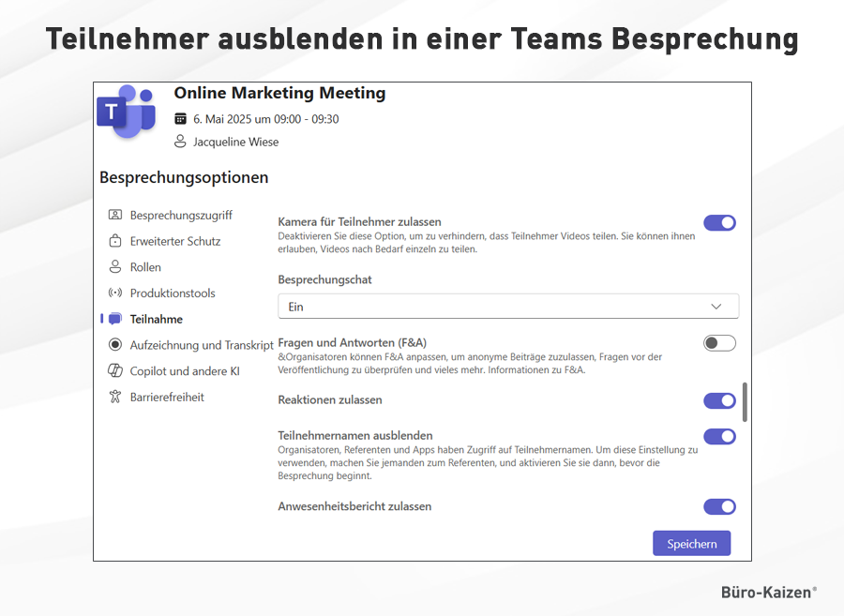The image size is (844, 616).
Task: Turn off the Reaktionen zulassen switch
Action: coord(719,400)
